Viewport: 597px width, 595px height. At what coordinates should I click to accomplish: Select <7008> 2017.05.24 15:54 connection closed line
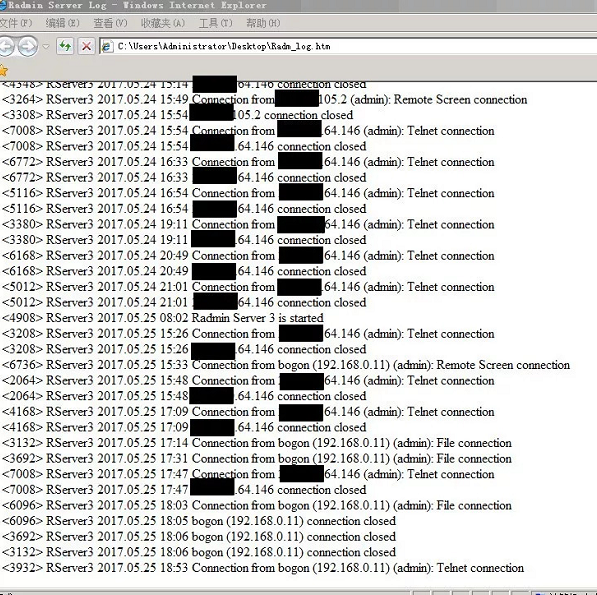(184, 146)
